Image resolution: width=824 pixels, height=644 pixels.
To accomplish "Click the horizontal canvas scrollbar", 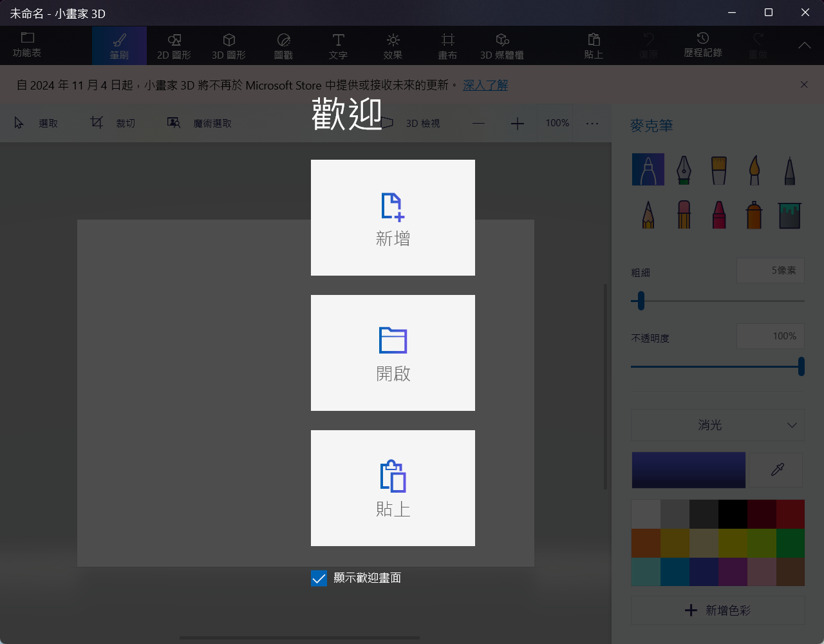I will 299,638.
